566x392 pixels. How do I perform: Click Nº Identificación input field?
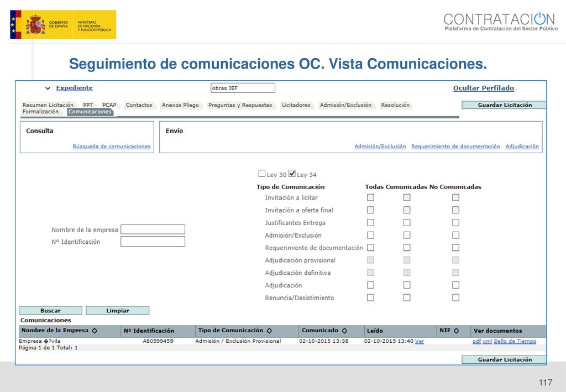coord(153,242)
